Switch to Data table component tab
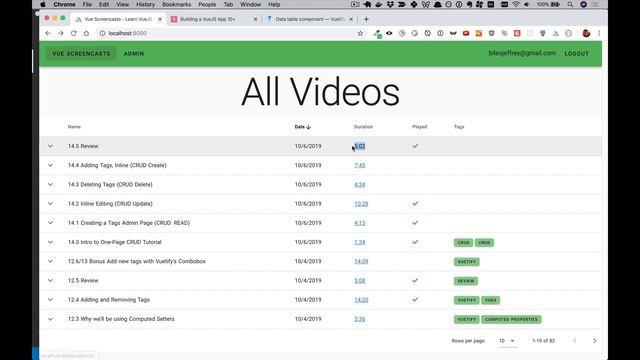 [x=310, y=19]
